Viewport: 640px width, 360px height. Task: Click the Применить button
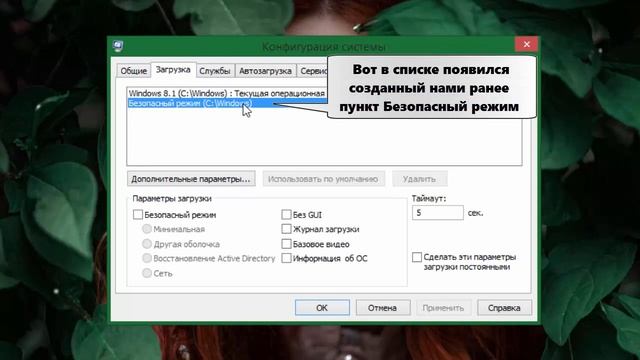(443, 308)
